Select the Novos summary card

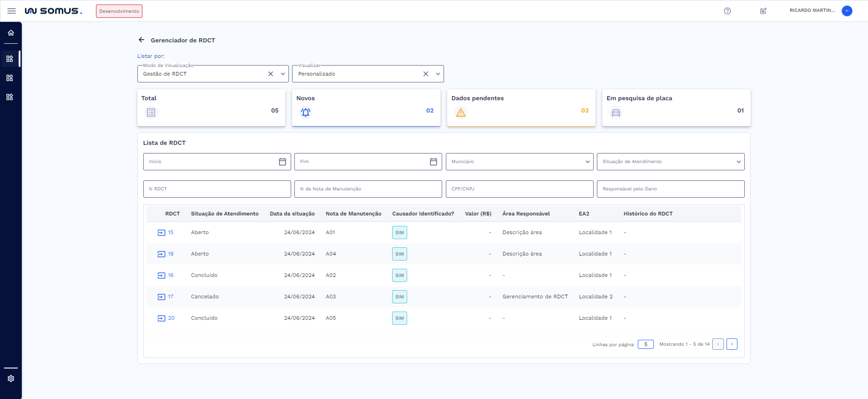366,107
